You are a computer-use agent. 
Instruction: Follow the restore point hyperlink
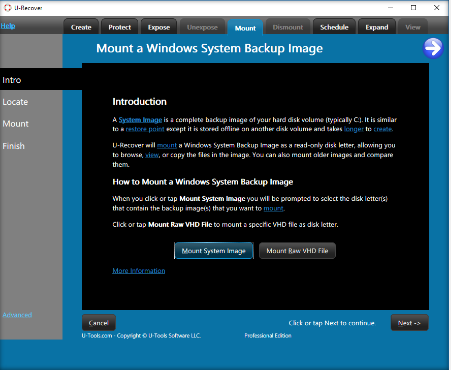tap(145, 129)
